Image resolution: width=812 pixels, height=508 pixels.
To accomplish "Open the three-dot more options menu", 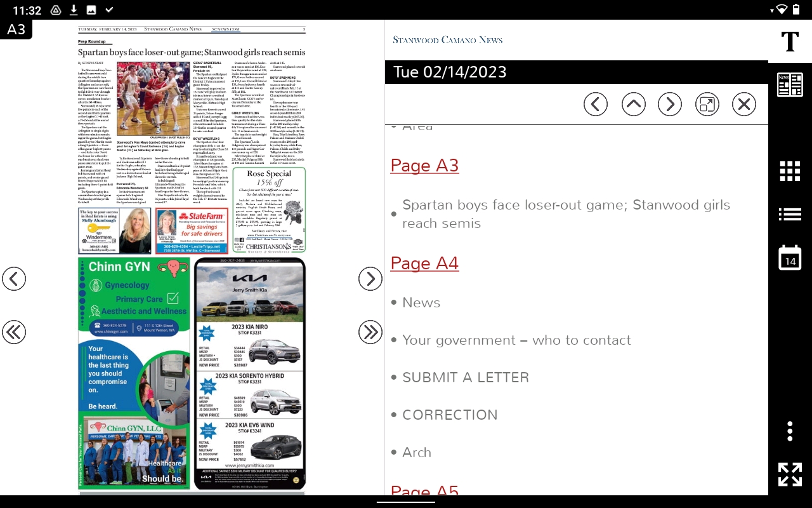I will click(790, 431).
